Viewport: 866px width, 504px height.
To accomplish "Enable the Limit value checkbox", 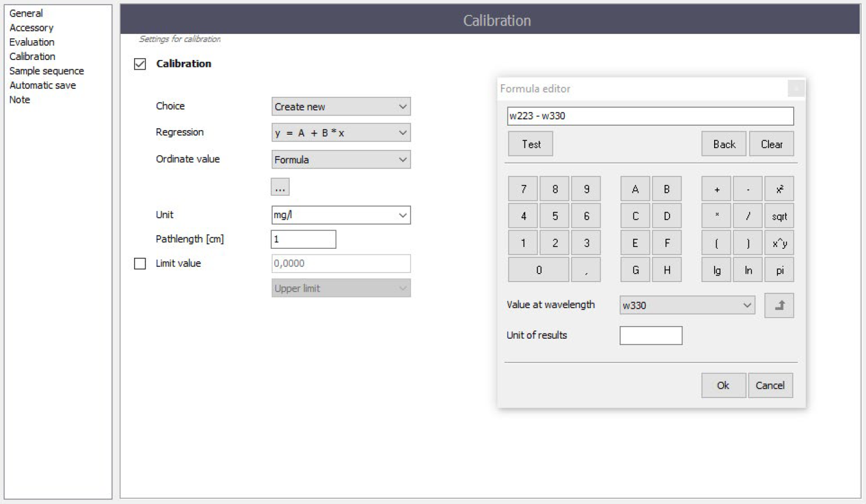I will (140, 263).
